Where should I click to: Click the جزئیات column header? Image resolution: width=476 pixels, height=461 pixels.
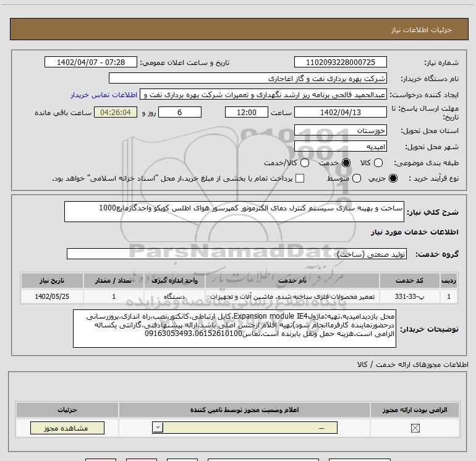click(x=67, y=410)
